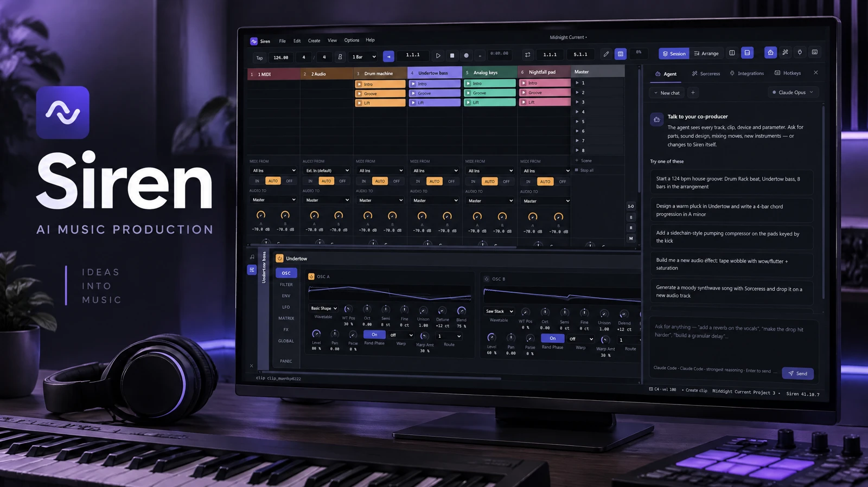Select the pencil draw mode icon

click(606, 54)
